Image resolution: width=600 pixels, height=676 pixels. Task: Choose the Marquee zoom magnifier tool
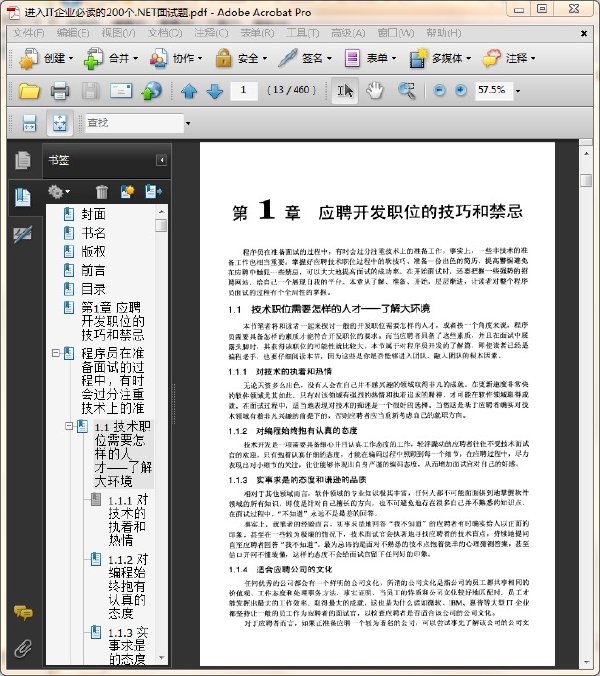[x=406, y=91]
